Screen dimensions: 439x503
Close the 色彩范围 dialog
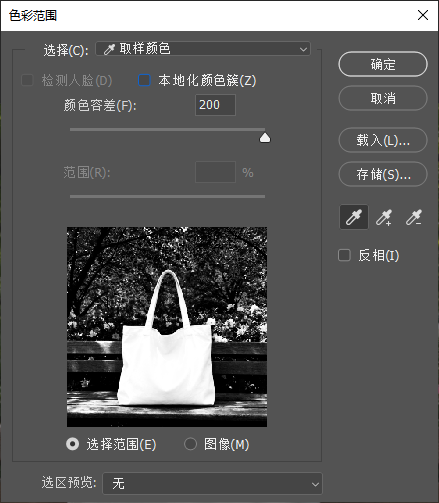423,15
